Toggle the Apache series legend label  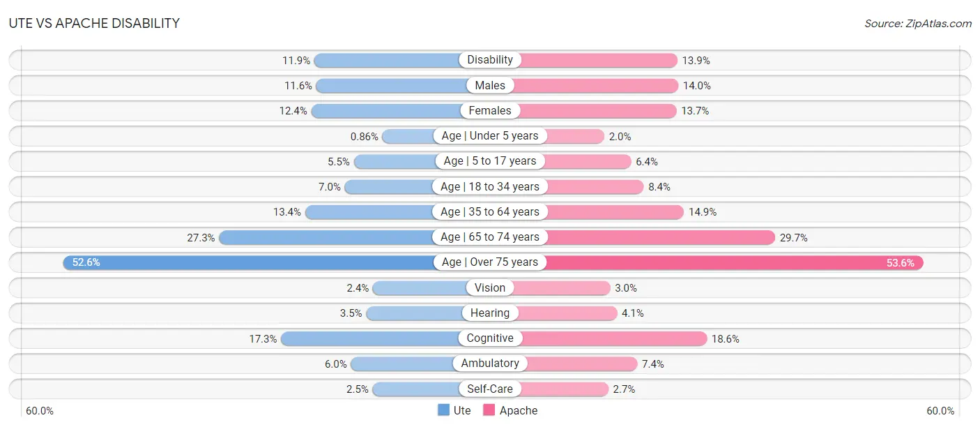pos(519,410)
